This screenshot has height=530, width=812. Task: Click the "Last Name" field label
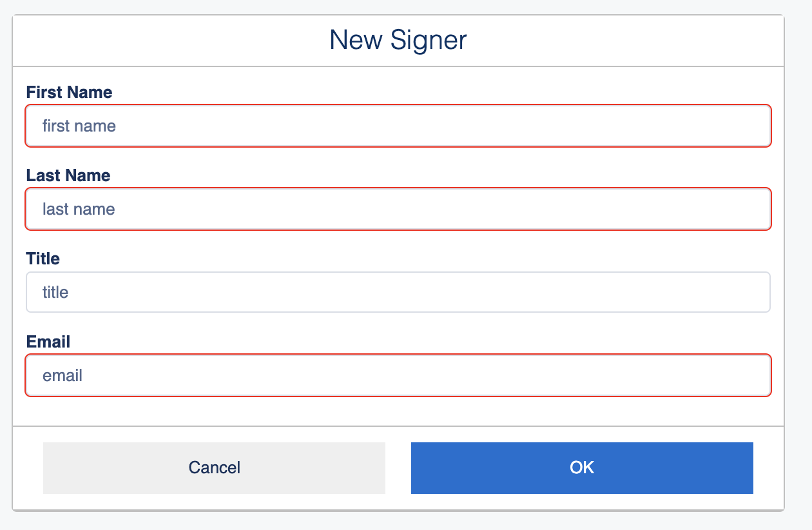pyautogui.click(x=68, y=175)
